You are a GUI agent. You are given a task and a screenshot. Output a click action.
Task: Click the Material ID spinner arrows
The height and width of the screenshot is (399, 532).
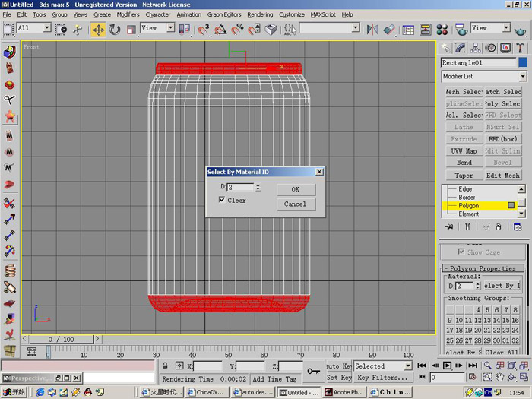478,286
